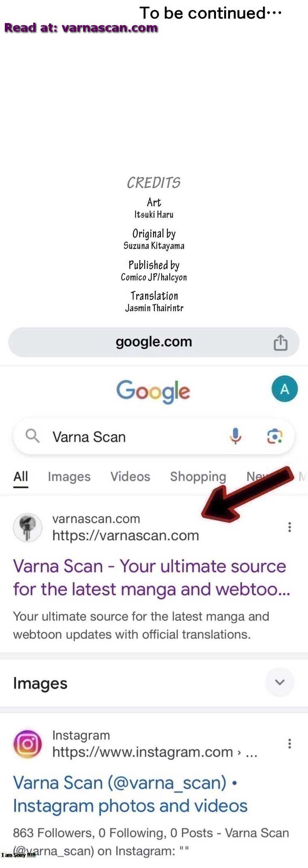Viewport: 308px width, 868px height.
Task: Select the All results tab
Action: (x=21, y=477)
